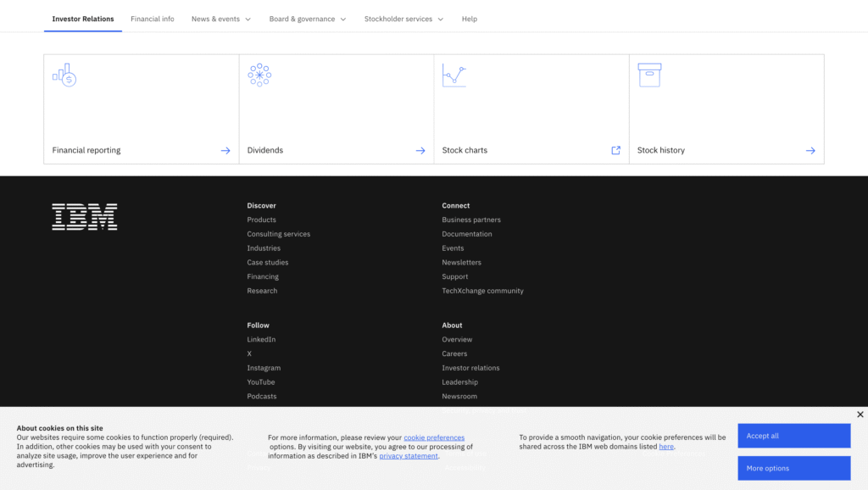This screenshot has width=868, height=490.
Task: Click the arrow on Financial reporting card
Action: (225, 151)
